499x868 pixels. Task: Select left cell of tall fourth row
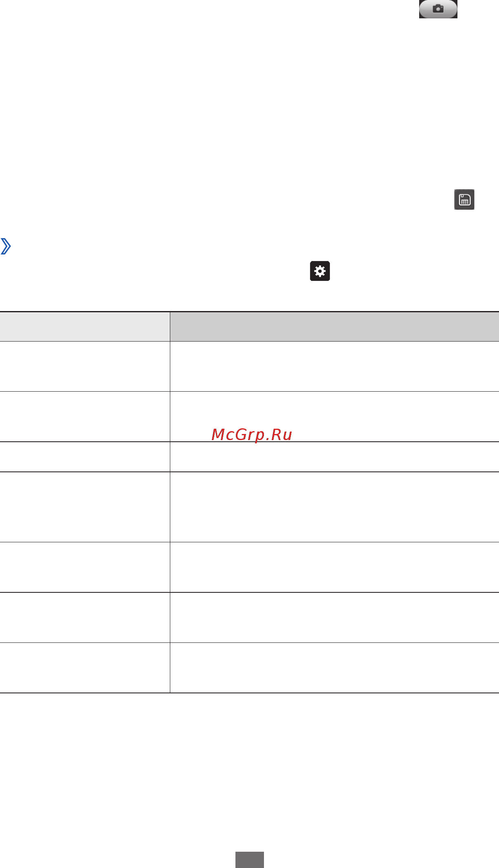[85, 507]
